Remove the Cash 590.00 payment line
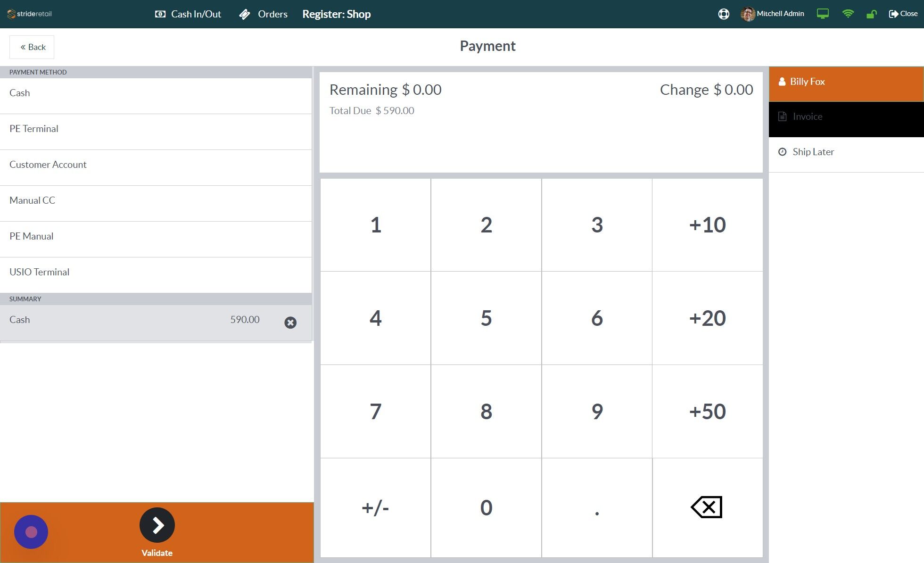The image size is (924, 563). (x=290, y=323)
